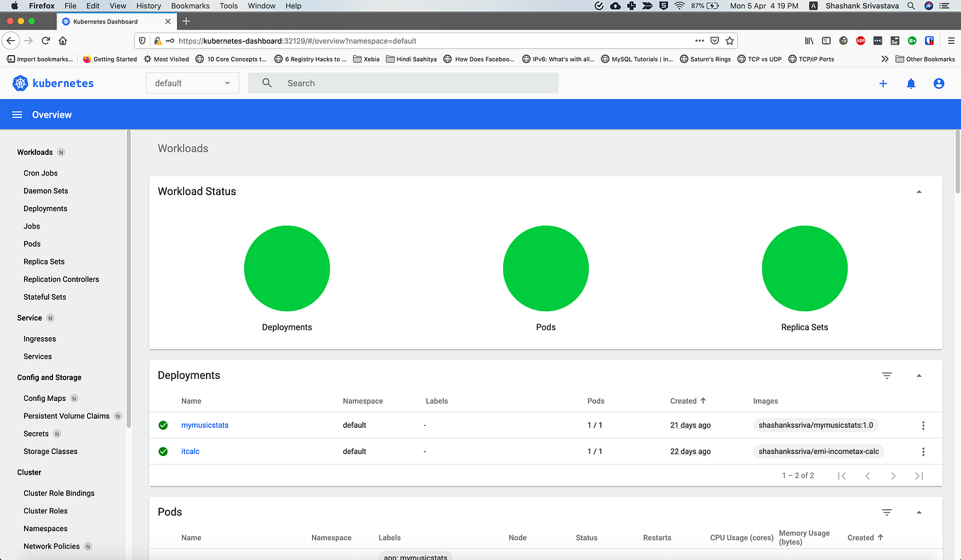This screenshot has width=961, height=560.
Task: Open page actions three-dot menu in URL bar
Action: click(x=699, y=41)
